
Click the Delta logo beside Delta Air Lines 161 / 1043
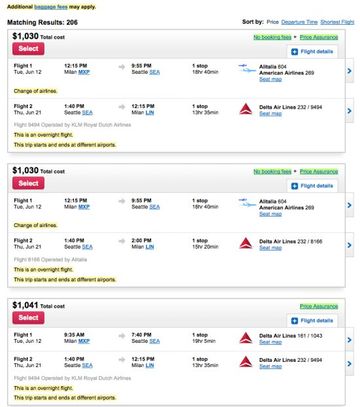[246, 338]
